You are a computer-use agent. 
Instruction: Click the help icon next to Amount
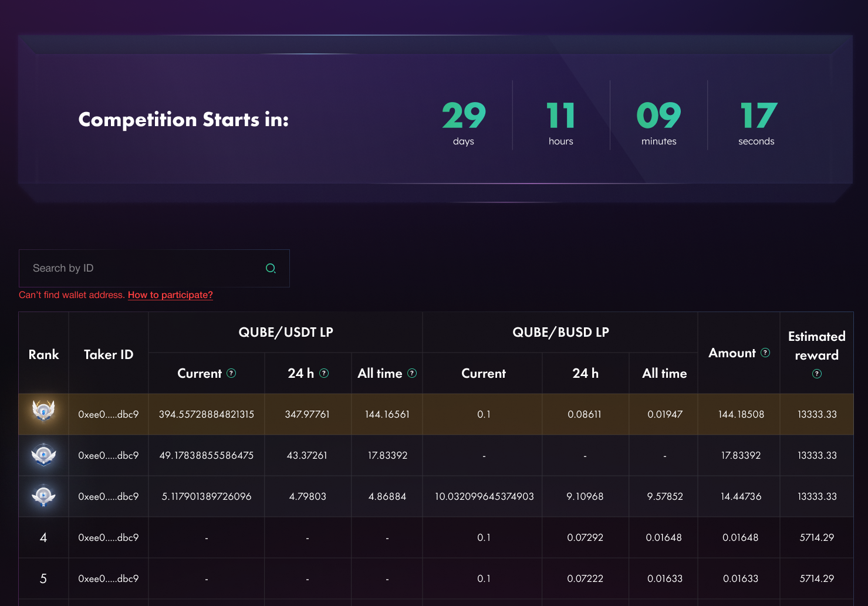click(765, 353)
